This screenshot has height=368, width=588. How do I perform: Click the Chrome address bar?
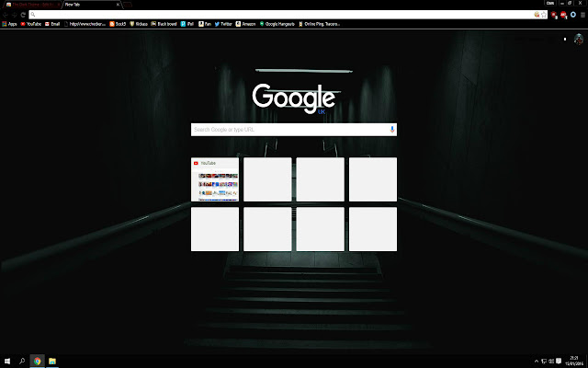click(x=288, y=15)
